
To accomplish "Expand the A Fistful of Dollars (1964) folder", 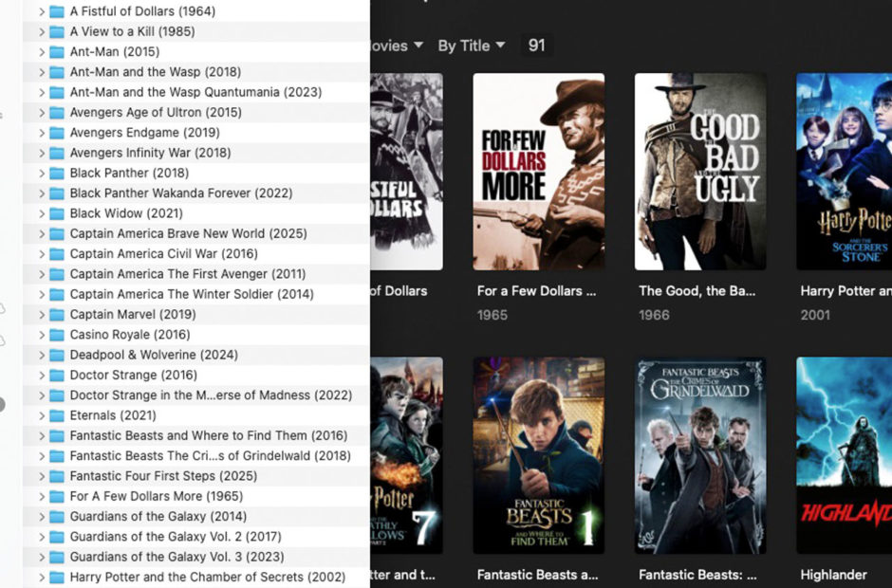I will tap(42, 11).
